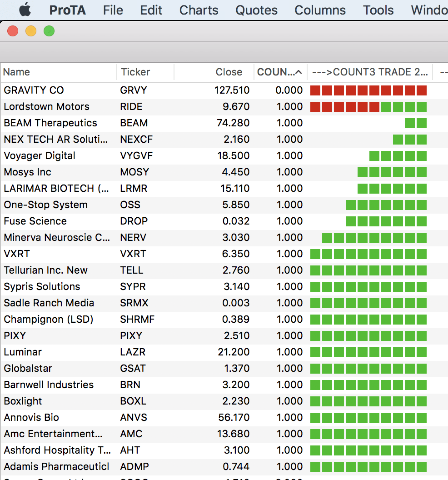
Task: Select the Minerva Neuroscie C... row name
Action: click(57, 238)
